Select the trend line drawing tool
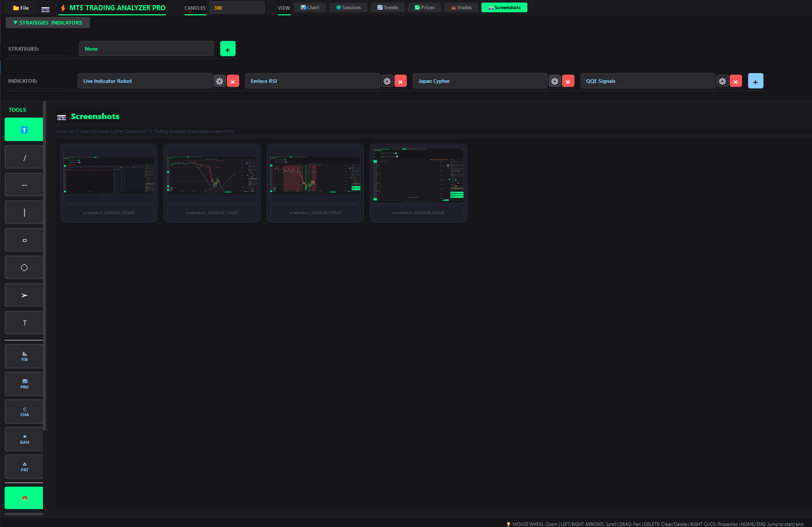This screenshot has height=527, width=812. (x=24, y=157)
